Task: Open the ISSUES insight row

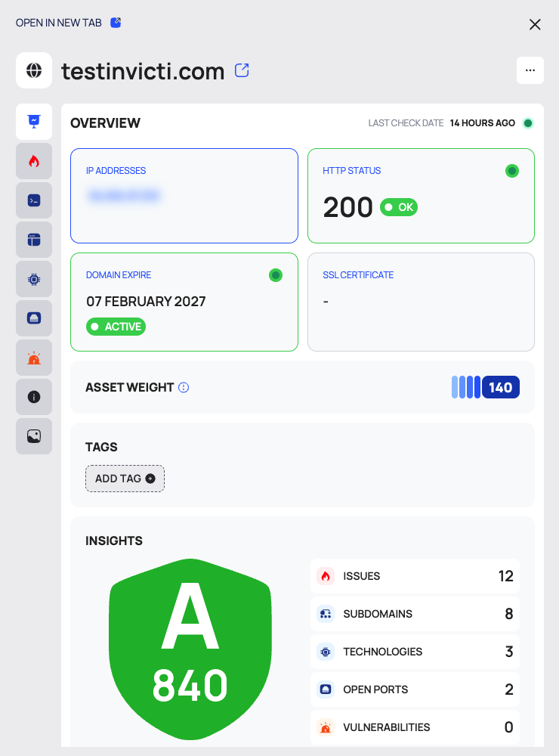Action: pyautogui.click(x=415, y=576)
